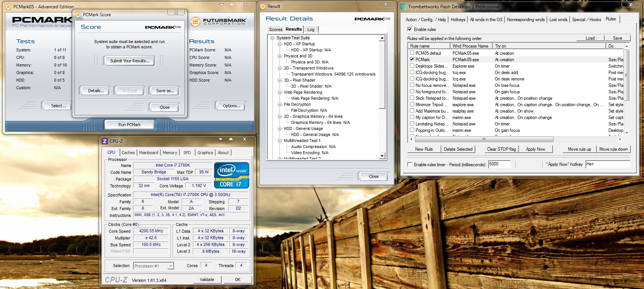
Task: Click the Intel Core i7 inside badge
Action: pos(231,175)
